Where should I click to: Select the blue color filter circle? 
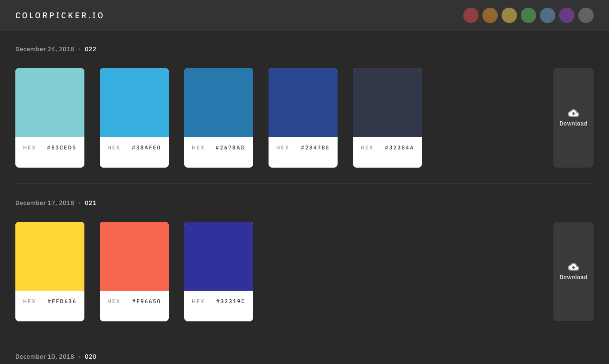pyautogui.click(x=548, y=15)
